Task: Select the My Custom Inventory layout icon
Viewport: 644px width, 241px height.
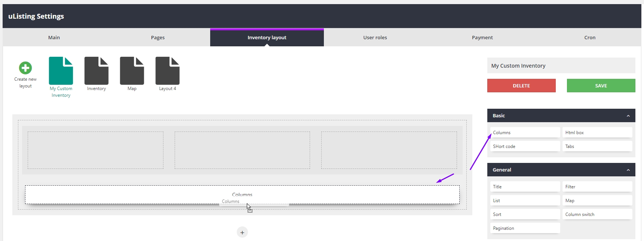Action: (x=61, y=71)
